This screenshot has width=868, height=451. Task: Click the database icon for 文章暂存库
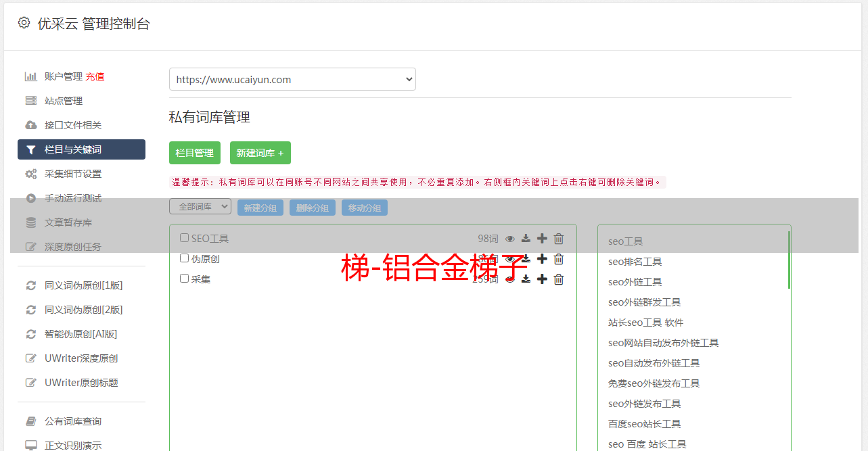click(x=30, y=222)
